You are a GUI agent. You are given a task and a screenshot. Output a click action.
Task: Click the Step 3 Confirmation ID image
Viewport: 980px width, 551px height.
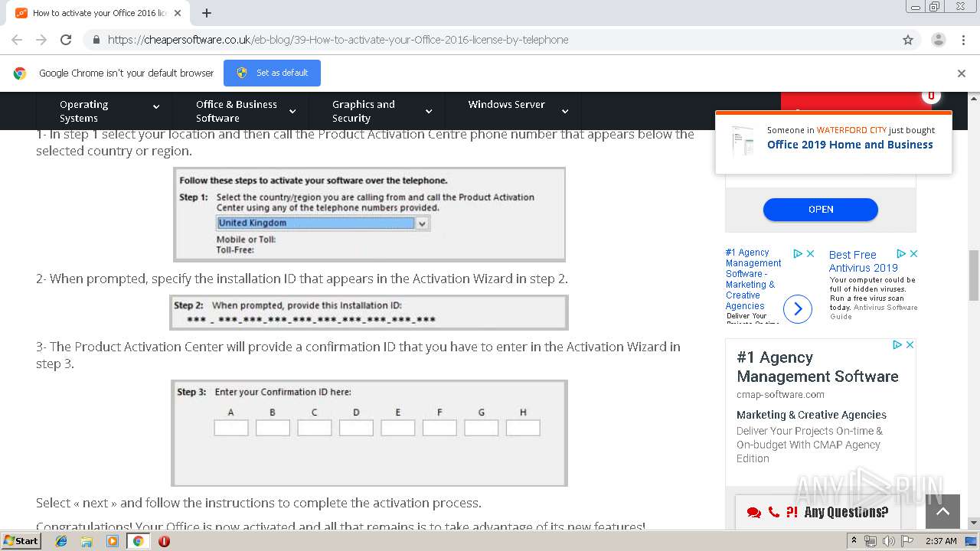pos(369,433)
